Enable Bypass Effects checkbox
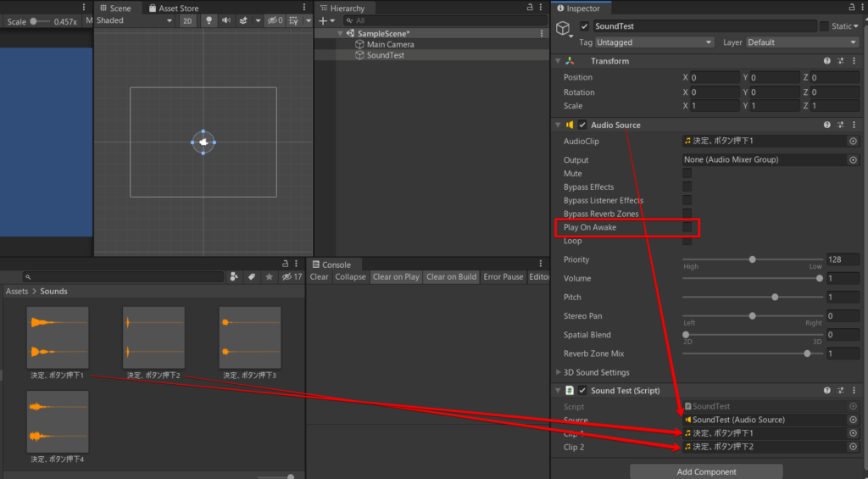 tap(687, 187)
